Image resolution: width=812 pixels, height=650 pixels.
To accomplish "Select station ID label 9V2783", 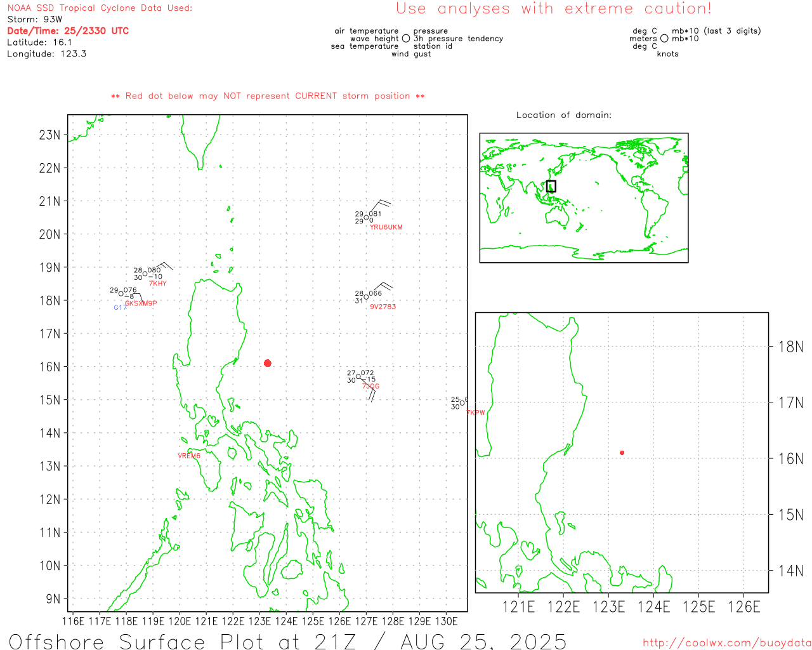I will click(383, 307).
